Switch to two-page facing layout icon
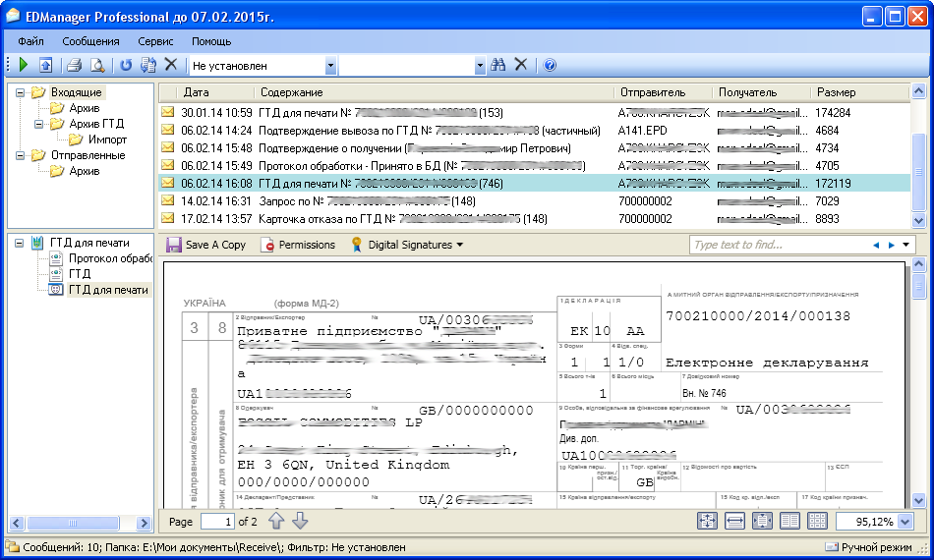The width and height of the screenshot is (934, 560). tap(789, 522)
